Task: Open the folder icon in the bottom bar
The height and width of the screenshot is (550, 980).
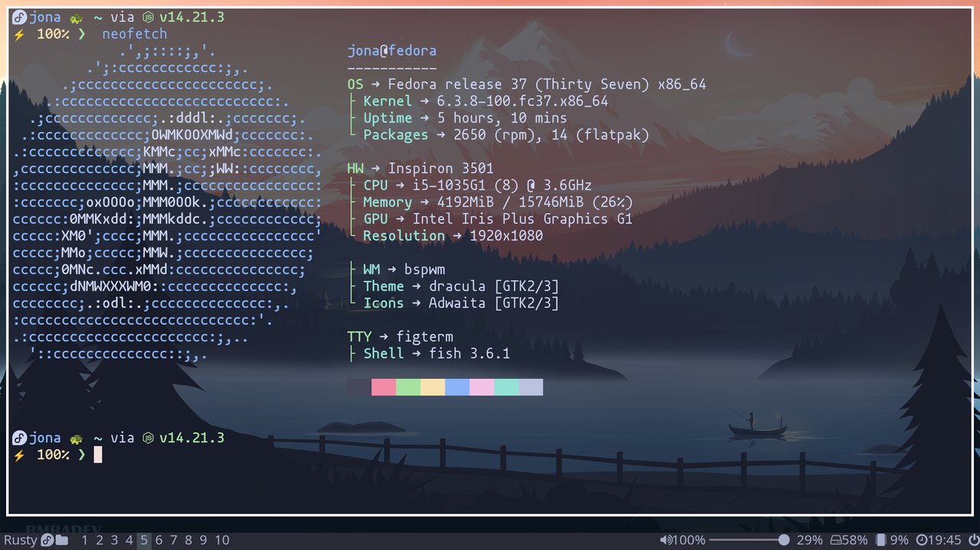Action: click(62, 540)
